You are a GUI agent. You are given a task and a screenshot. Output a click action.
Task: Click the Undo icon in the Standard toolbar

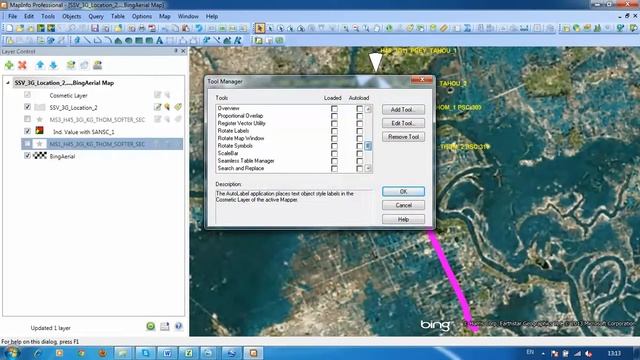pyautogui.click(x=199, y=28)
